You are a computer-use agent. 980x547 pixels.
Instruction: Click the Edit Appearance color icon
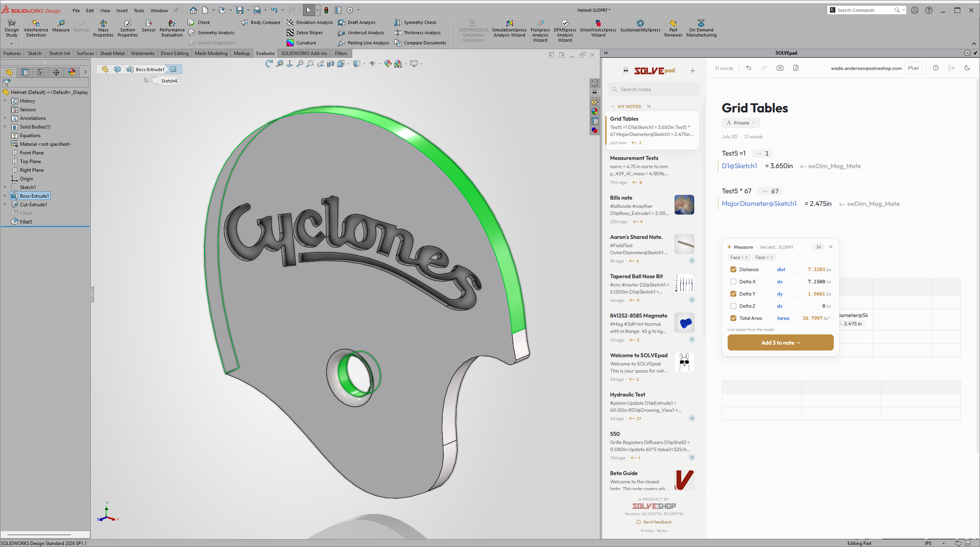tap(388, 64)
